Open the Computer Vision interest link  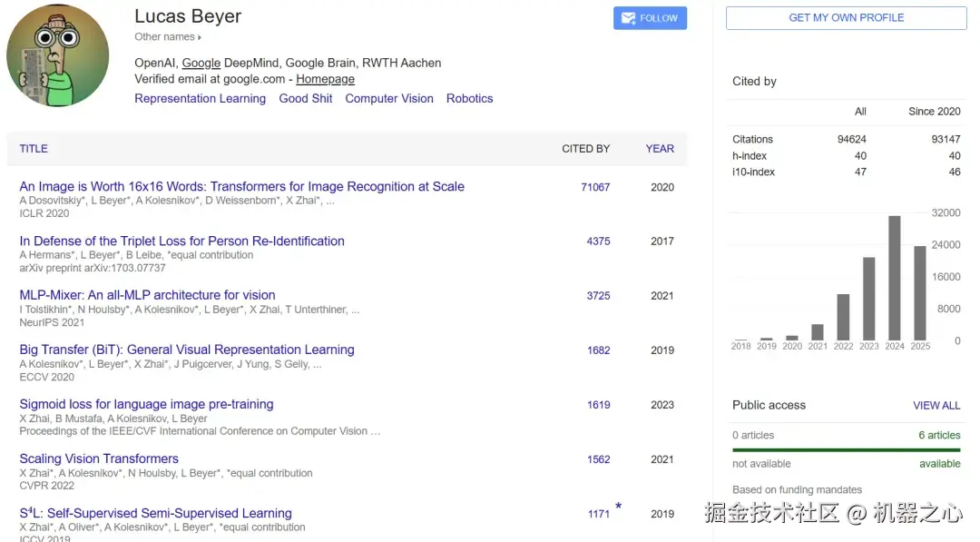tap(389, 98)
